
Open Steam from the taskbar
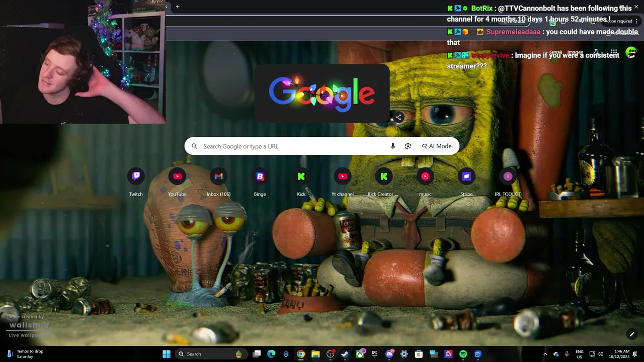point(345,354)
